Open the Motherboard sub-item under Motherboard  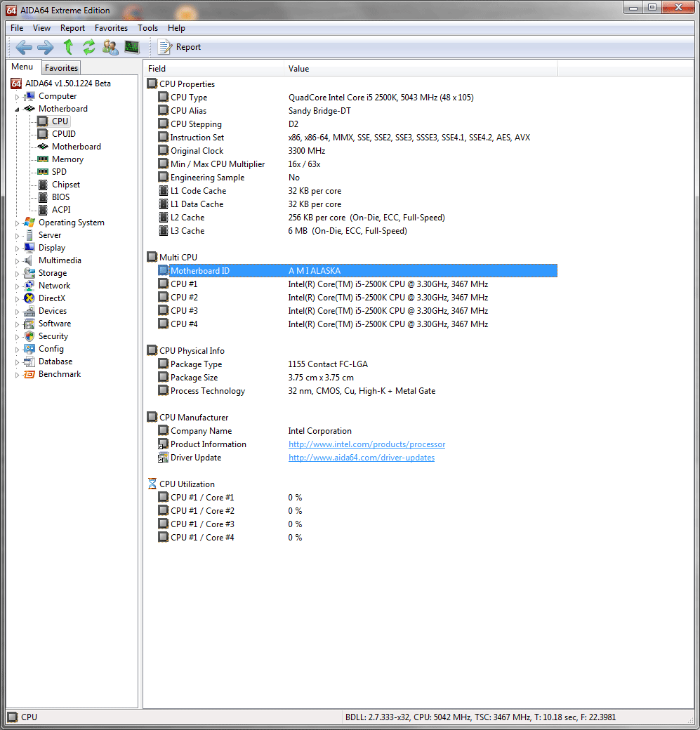[x=77, y=147]
